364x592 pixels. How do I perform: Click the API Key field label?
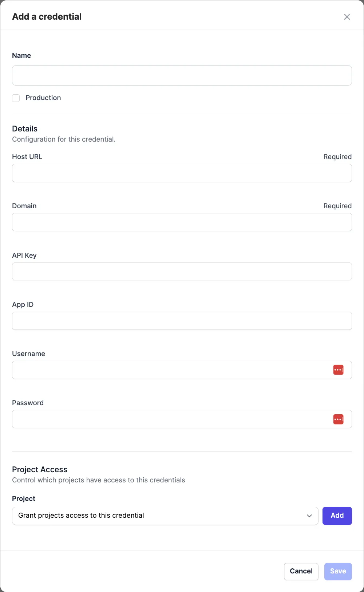[24, 256]
